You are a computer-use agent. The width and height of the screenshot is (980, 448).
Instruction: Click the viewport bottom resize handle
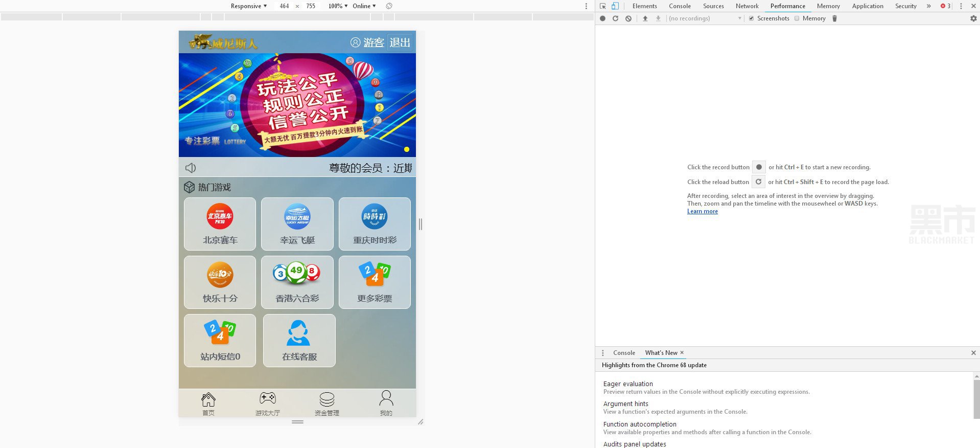pyautogui.click(x=298, y=422)
